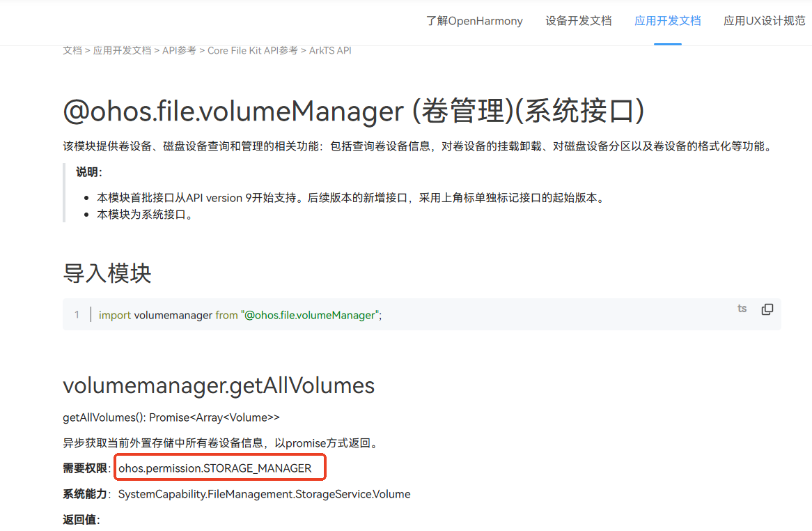Click getAllVolumes(): Promise signature line
This screenshot has height=531, width=812.
pyautogui.click(x=171, y=417)
